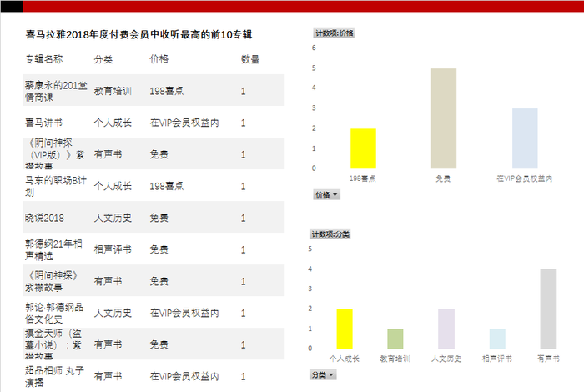Viewport: 584px width, 392px height.
Task: Select the yellow 个人成长 bar
Action: (x=345, y=329)
